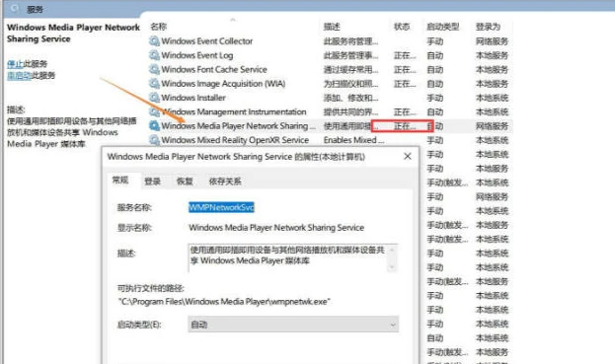Sort services by the 状态 column header
Screen dimensions: 615x364
point(402,27)
